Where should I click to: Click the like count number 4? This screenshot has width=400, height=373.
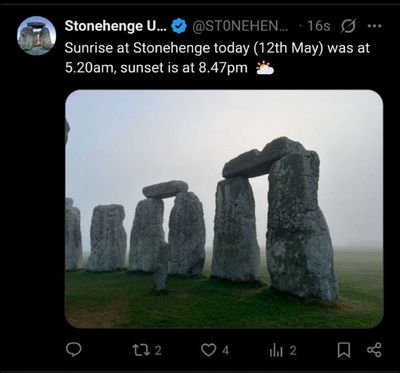tap(225, 350)
